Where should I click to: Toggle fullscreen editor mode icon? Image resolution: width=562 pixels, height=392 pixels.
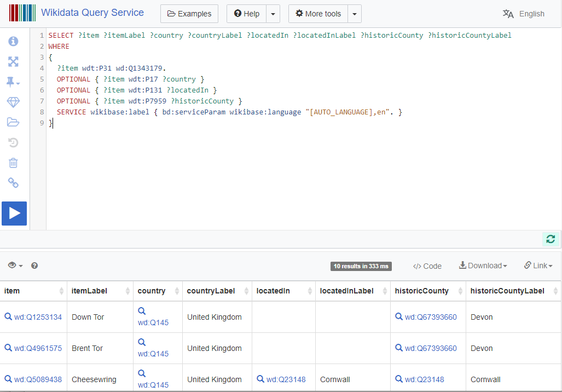(x=13, y=61)
